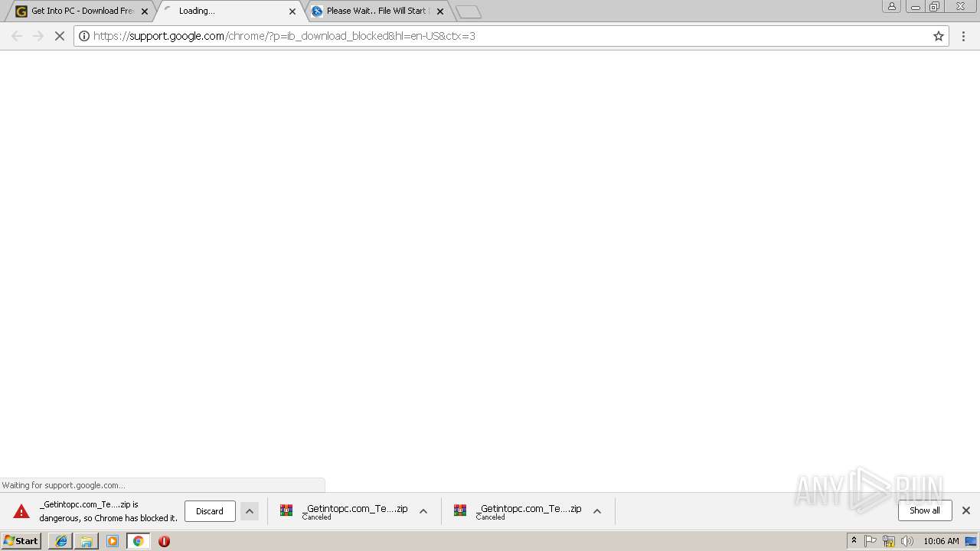980x551 pixels.
Task: Open the Chrome user profile icon
Action: (x=892, y=6)
